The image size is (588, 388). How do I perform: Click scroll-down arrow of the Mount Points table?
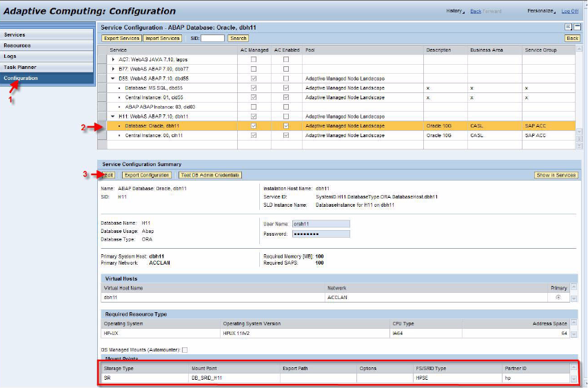pyautogui.click(x=574, y=378)
